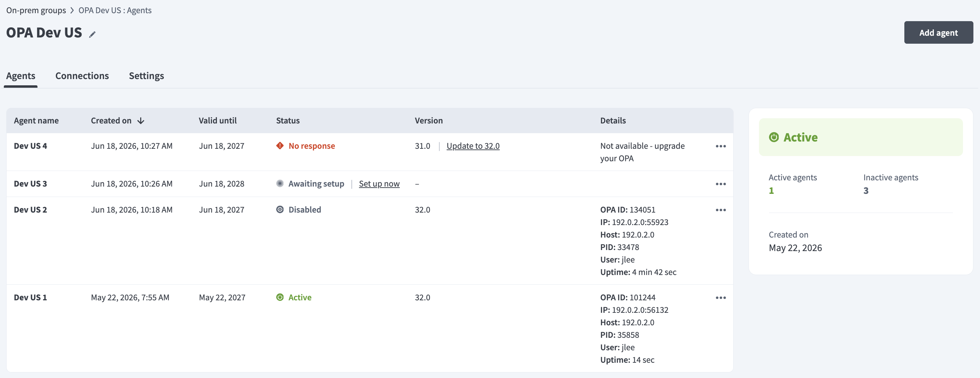The width and height of the screenshot is (980, 378).
Task: Click Active status text in Dev US 1 row
Action: pyautogui.click(x=300, y=297)
